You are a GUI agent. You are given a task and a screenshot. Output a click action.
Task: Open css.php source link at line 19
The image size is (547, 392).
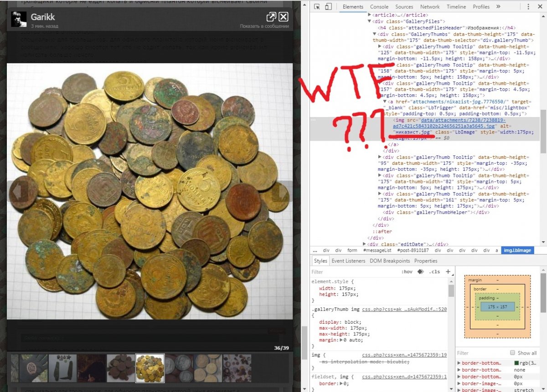pos(404,354)
